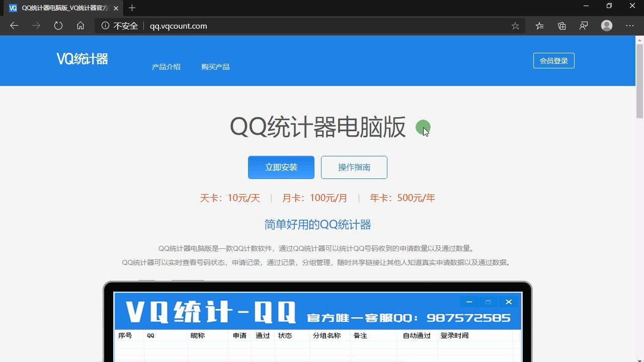Open the Collections icon

pos(562,26)
